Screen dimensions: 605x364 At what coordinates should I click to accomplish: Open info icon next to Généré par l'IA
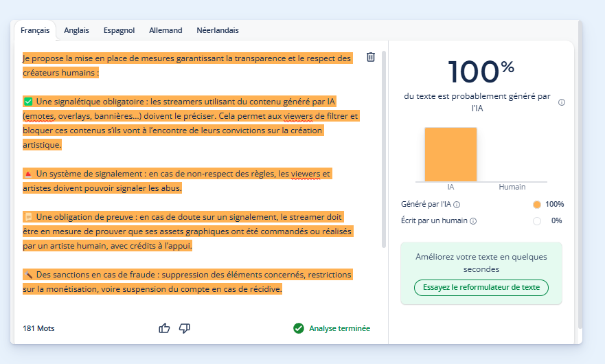point(457,205)
